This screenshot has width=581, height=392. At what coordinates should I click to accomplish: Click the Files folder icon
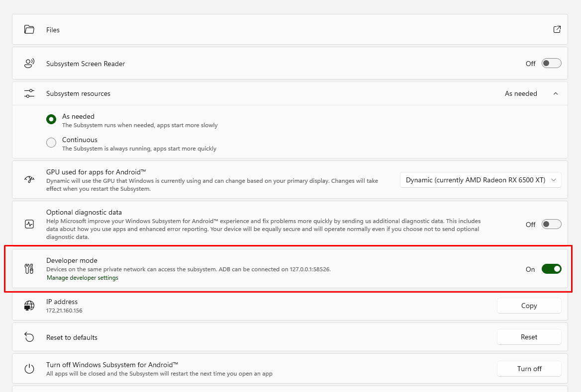coord(29,30)
